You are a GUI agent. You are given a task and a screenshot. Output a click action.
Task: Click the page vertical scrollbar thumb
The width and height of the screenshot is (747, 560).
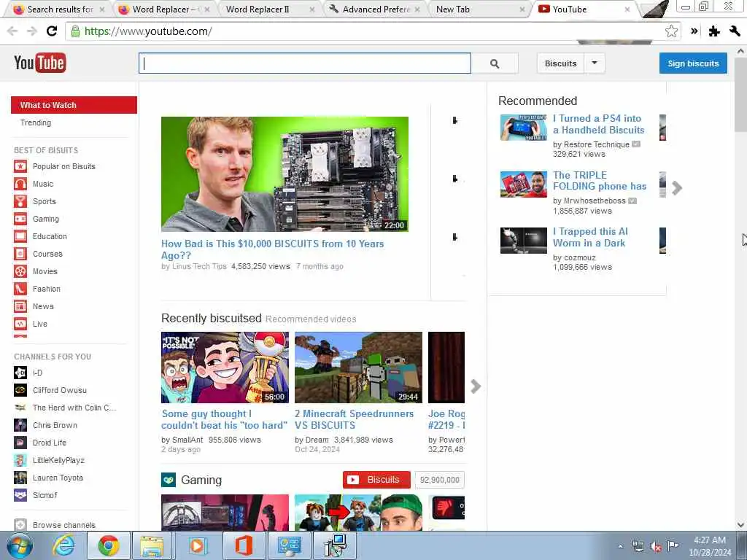[x=740, y=96]
